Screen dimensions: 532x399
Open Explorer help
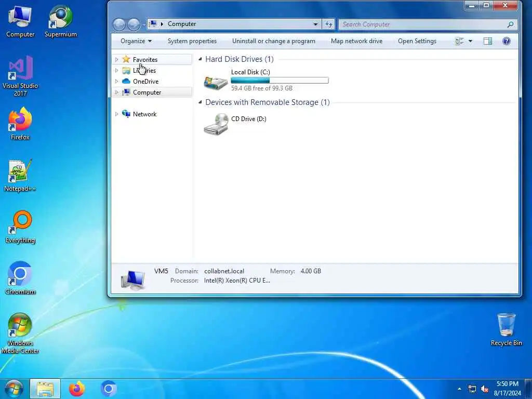(506, 41)
